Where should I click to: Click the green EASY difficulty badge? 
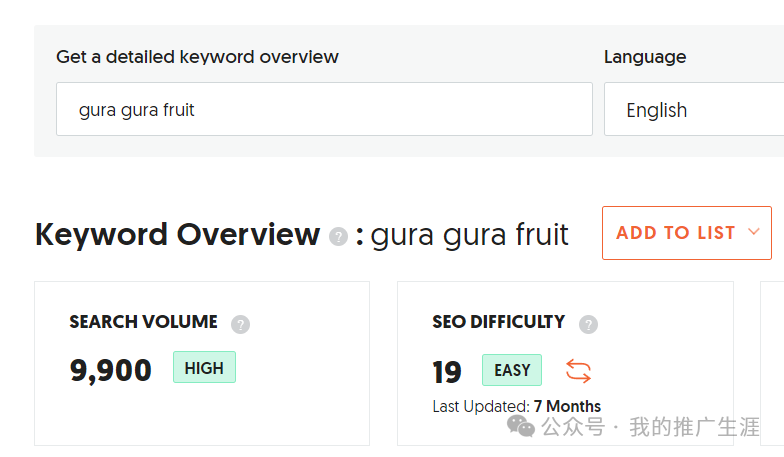tap(512, 370)
